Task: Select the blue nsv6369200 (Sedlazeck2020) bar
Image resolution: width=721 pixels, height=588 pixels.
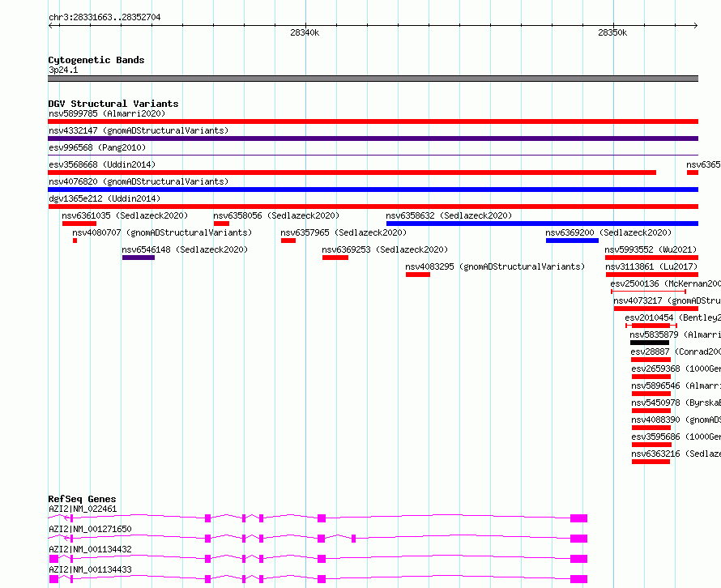Action: 572,241
